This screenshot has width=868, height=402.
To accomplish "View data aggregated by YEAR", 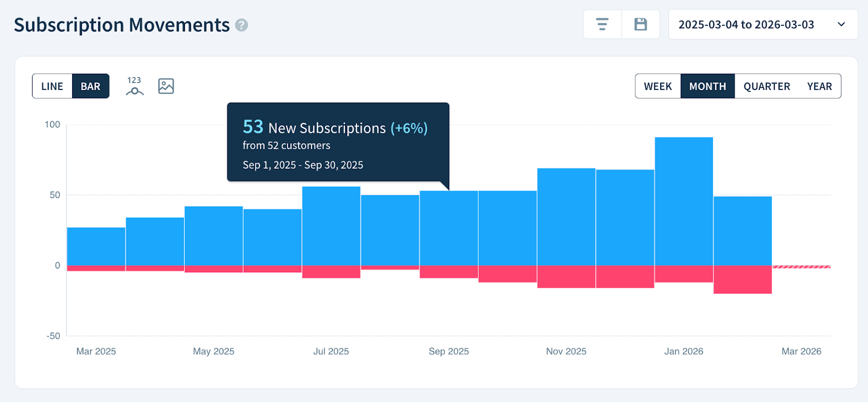I will (819, 86).
